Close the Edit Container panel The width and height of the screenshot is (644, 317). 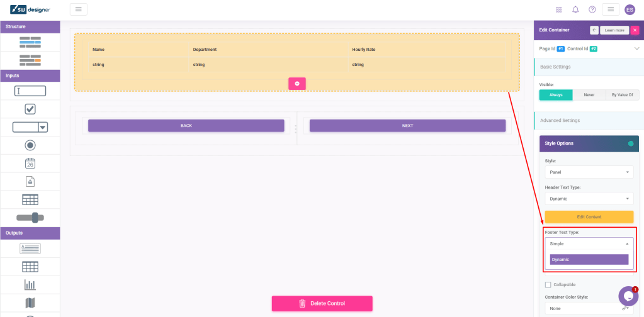635,30
